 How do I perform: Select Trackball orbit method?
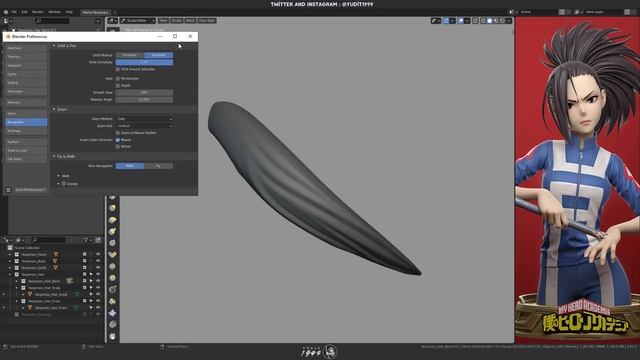coord(158,55)
